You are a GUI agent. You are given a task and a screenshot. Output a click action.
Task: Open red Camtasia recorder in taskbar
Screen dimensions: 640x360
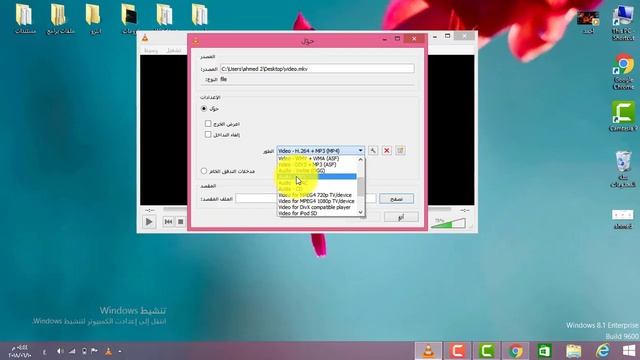(x=457, y=351)
